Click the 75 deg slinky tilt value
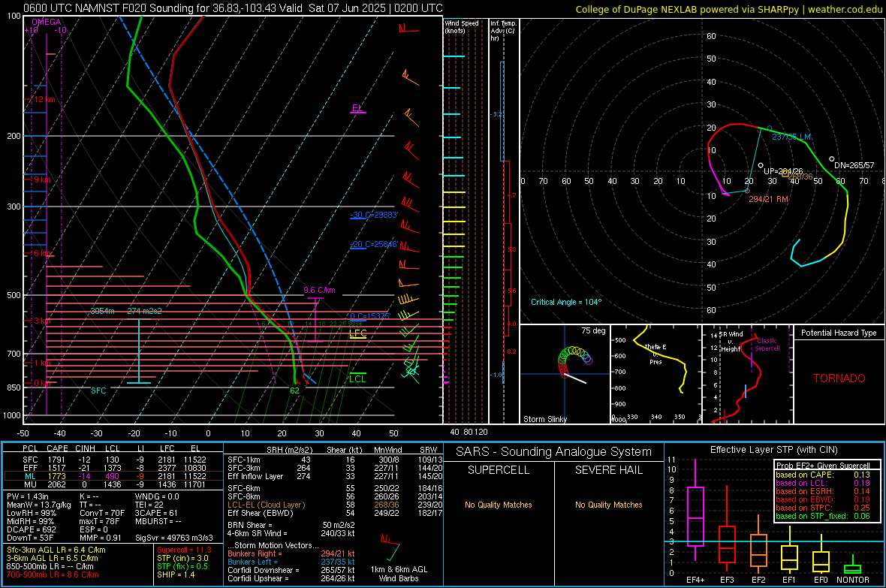The width and height of the screenshot is (886, 588). click(x=593, y=330)
